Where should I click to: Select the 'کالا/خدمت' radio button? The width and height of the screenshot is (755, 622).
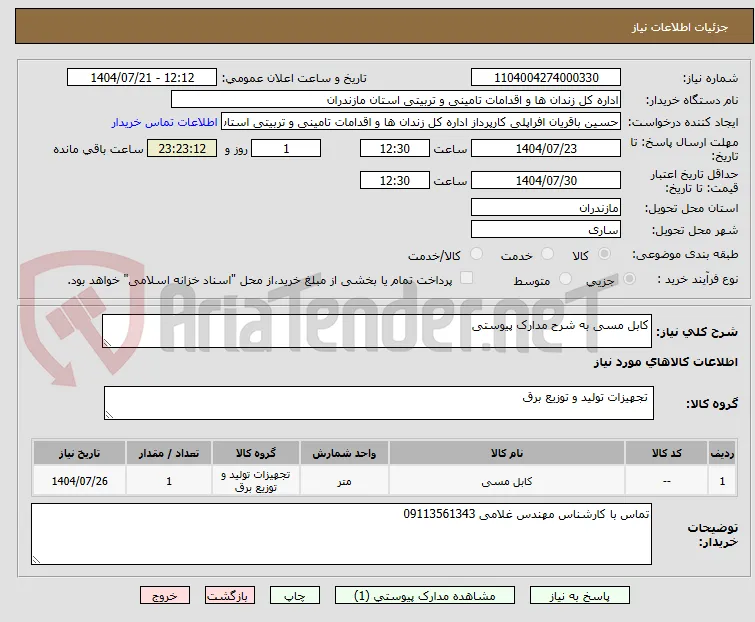click(x=476, y=254)
